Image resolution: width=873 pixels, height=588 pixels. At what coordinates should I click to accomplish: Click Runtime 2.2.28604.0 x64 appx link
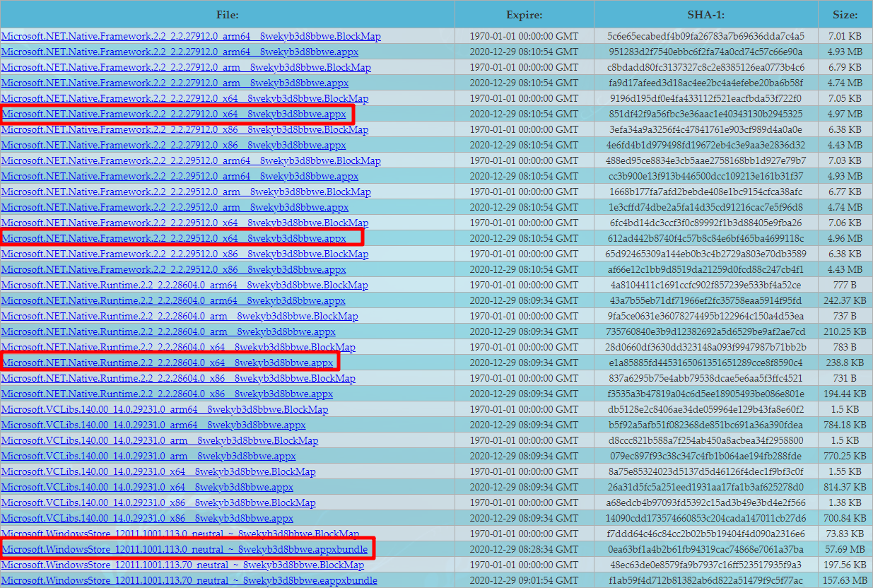168,363
